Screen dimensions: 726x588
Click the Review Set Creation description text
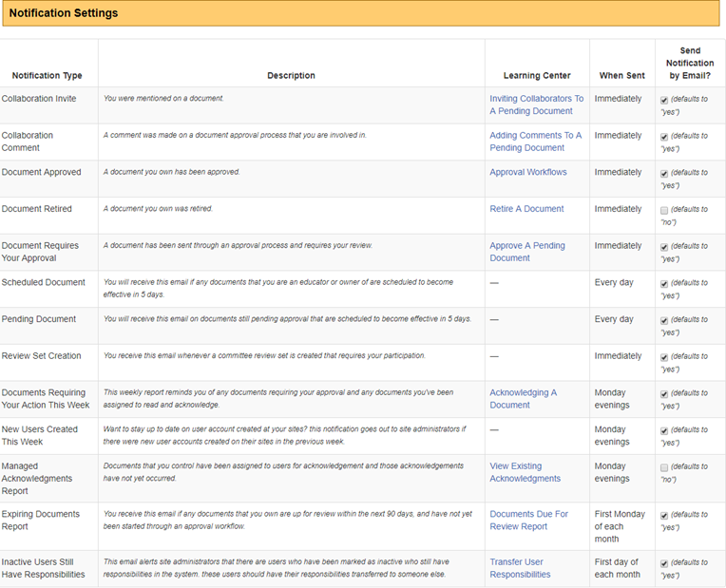coord(264,355)
